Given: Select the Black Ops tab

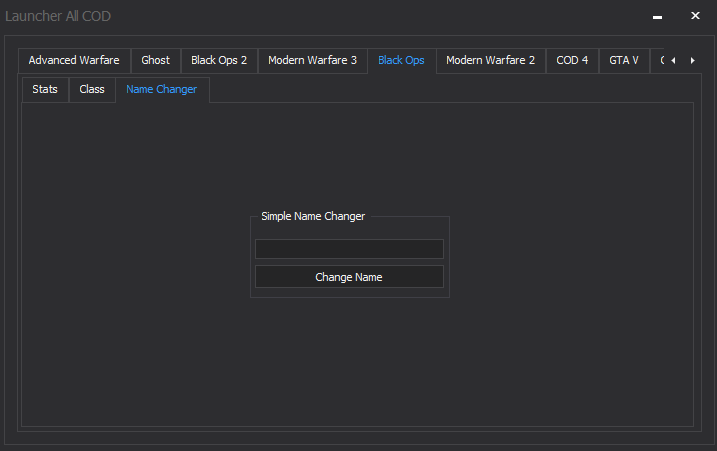Looking at the screenshot, I should pyautogui.click(x=401, y=60).
